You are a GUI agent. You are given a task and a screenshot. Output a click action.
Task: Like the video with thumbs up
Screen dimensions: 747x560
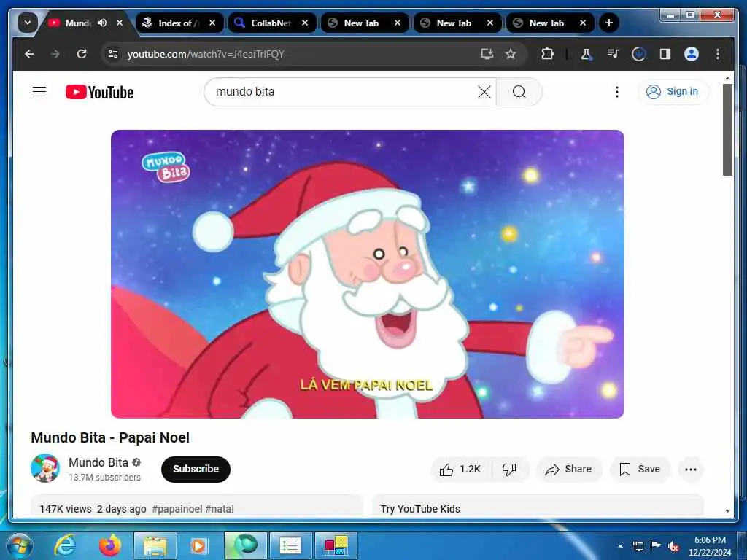click(x=460, y=470)
